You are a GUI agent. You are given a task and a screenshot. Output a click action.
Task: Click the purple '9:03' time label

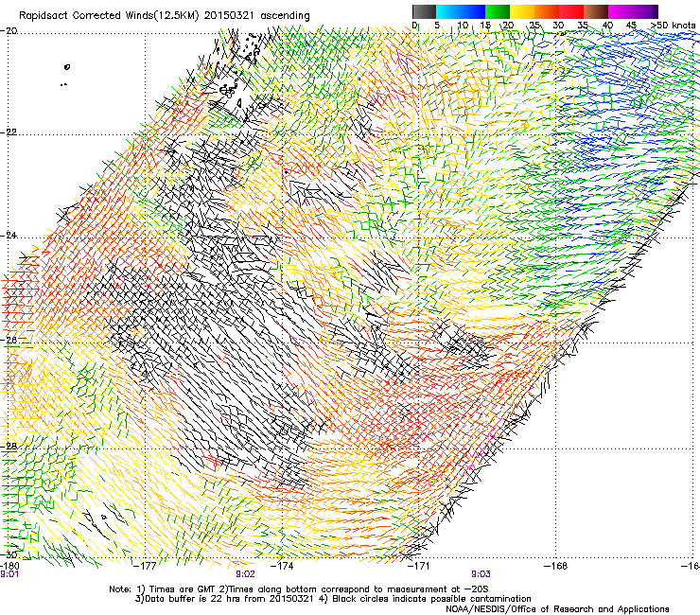click(481, 574)
